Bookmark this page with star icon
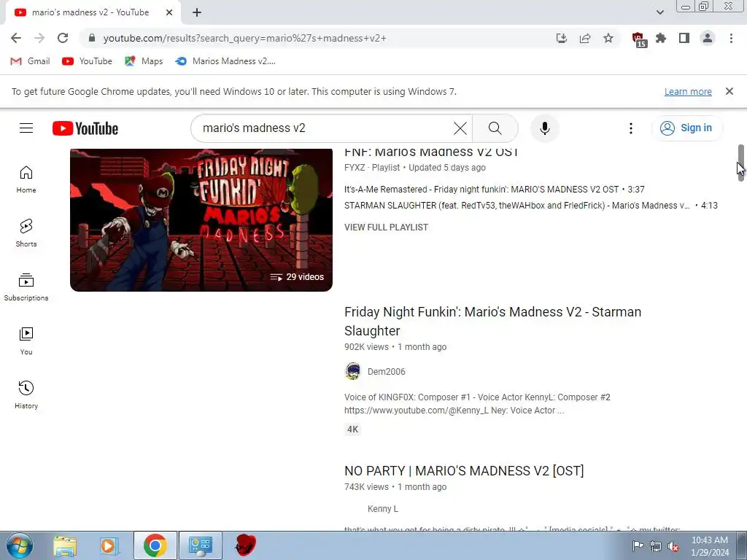The width and height of the screenshot is (747, 560). pyautogui.click(x=608, y=38)
